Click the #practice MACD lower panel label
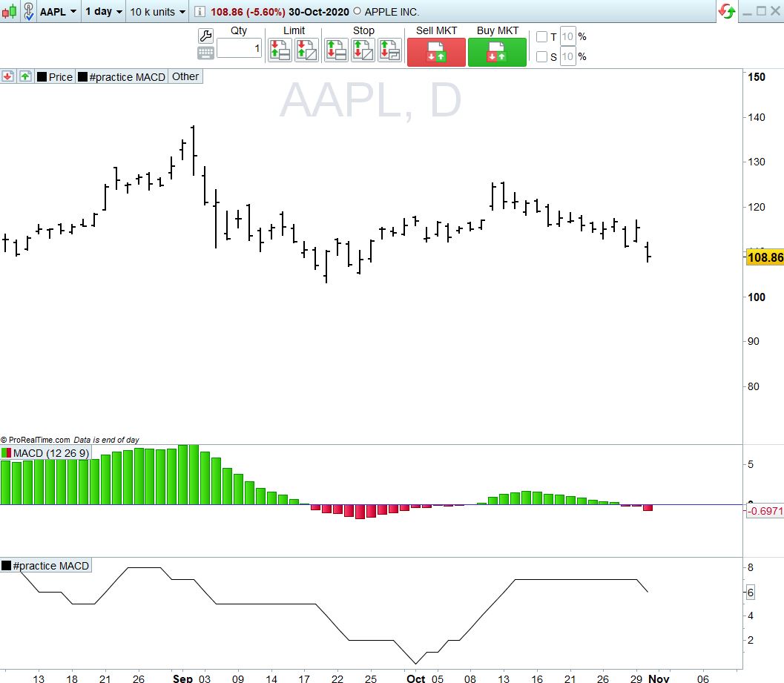This screenshot has height=683, width=784. [x=51, y=566]
